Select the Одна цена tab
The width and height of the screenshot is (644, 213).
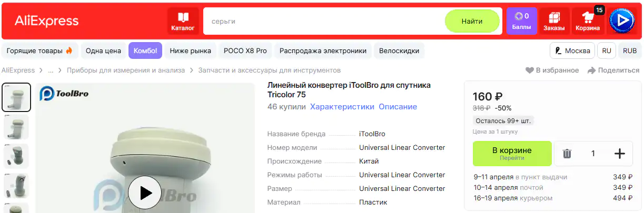[103, 51]
